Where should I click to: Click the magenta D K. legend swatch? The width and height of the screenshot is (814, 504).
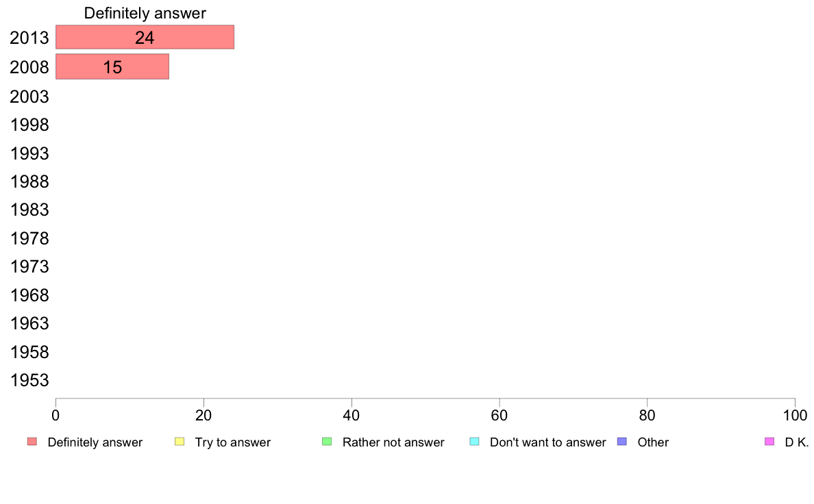point(769,442)
